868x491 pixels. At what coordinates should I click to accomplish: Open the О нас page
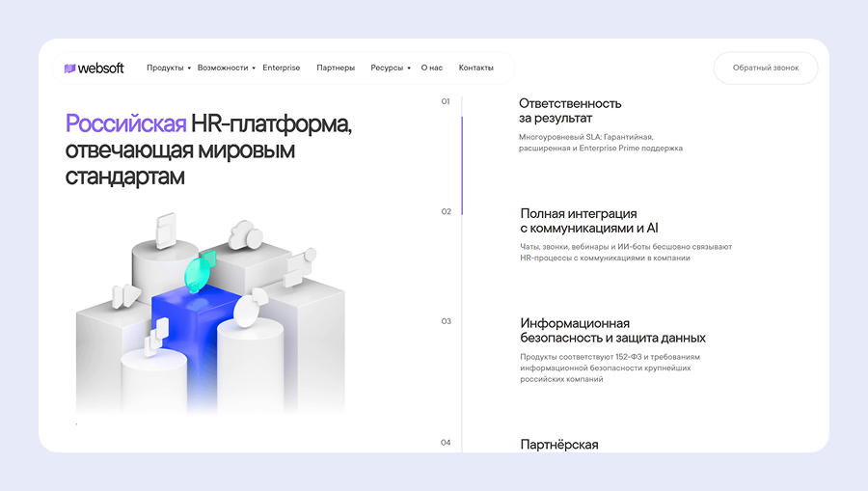click(x=432, y=68)
